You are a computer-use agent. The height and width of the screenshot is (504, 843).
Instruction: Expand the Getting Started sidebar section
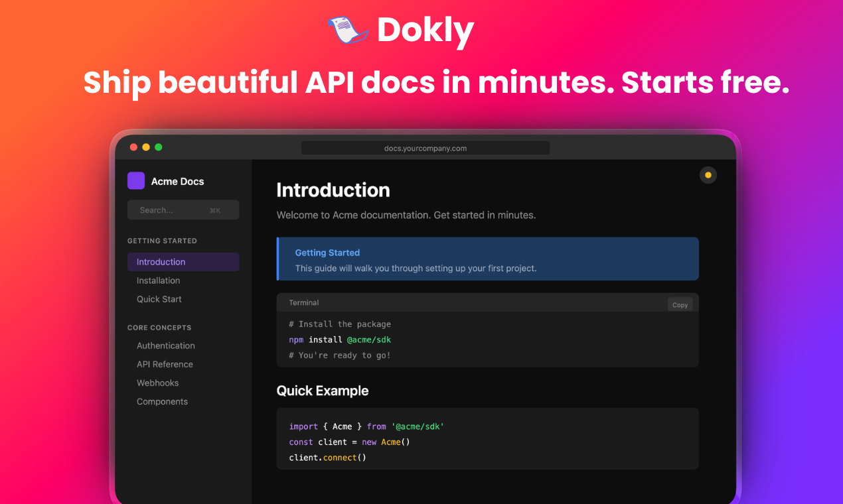pyautogui.click(x=162, y=240)
